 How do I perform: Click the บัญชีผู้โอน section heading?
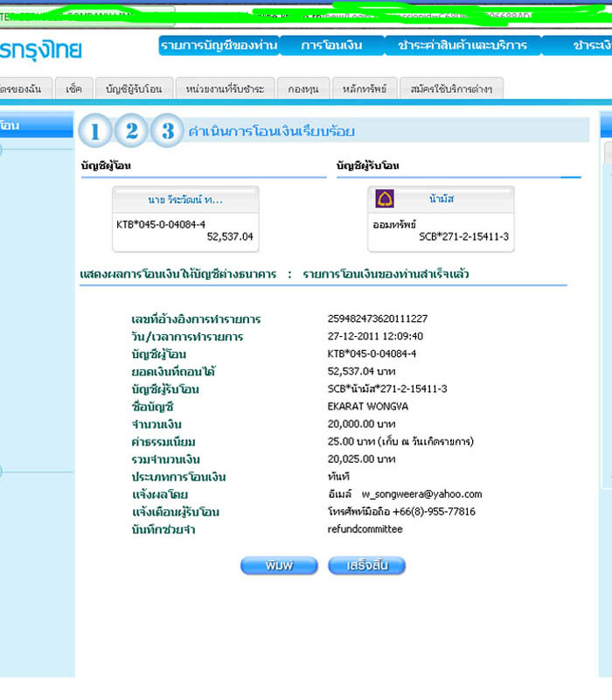click(x=106, y=165)
